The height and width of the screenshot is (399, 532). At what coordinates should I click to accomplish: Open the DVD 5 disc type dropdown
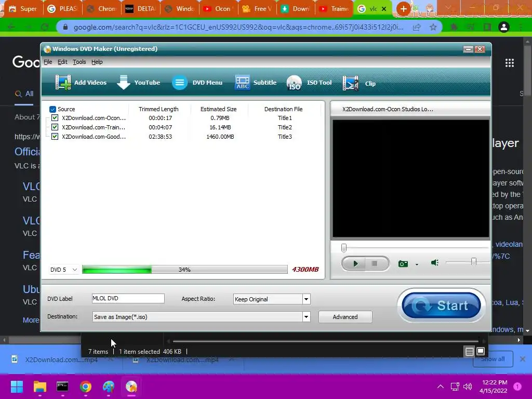[x=64, y=270]
